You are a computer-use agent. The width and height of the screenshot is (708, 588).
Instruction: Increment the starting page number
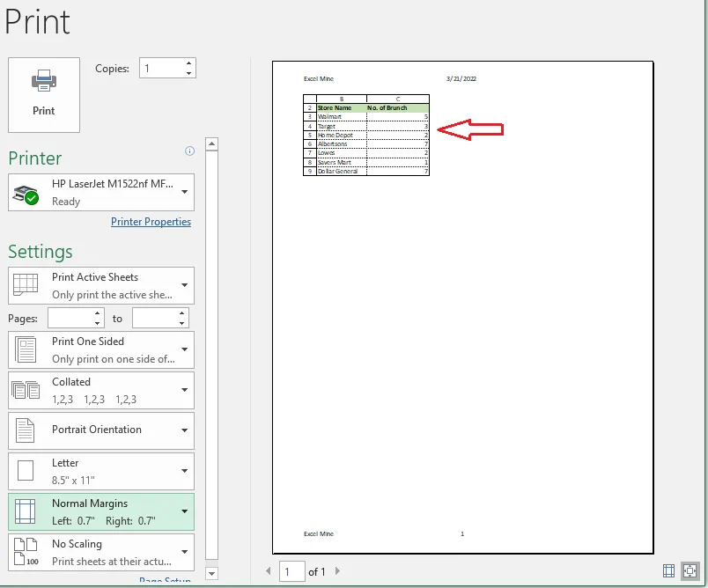click(97, 313)
